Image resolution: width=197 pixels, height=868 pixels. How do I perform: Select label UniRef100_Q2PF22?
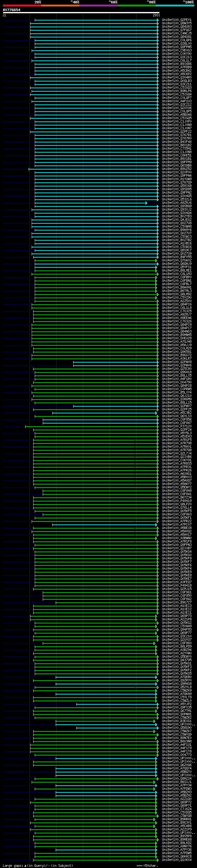coord(176,132)
